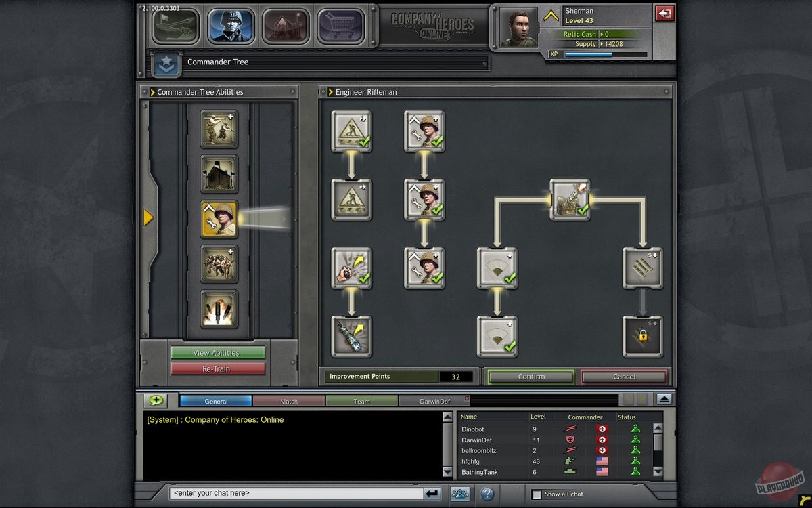This screenshot has width=812, height=508.
Task: Open the help question mark icon
Action: [x=487, y=493]
